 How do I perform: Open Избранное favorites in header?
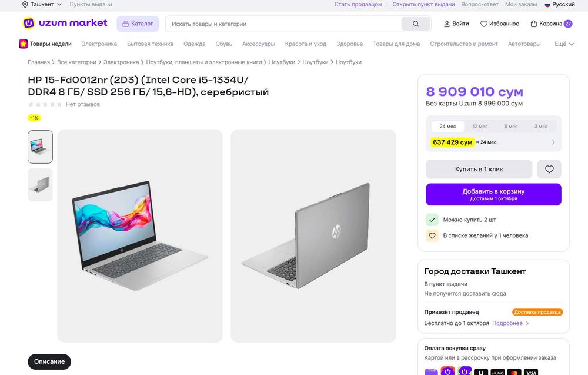click(x=500, y=24)
